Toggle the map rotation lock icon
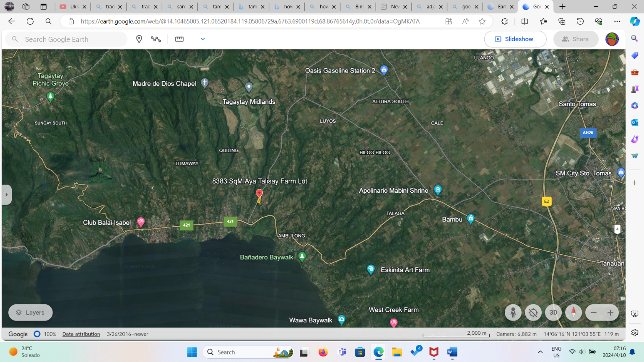 coord(533,313)
